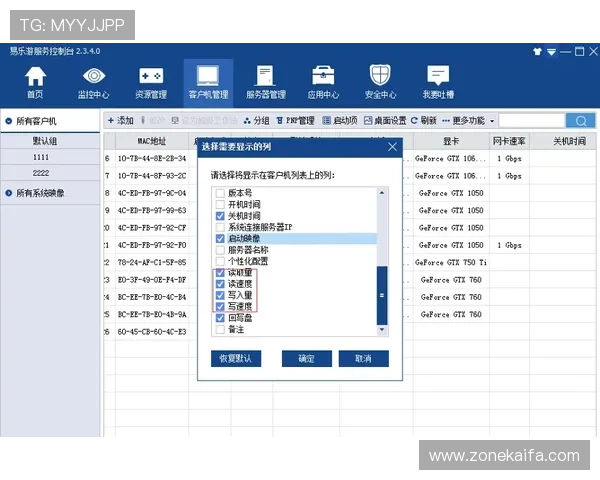600x480 pixels.
Task: Select row with MAC 78-24-AF-C1-5F-85
Action: click(x=152, y=263)
